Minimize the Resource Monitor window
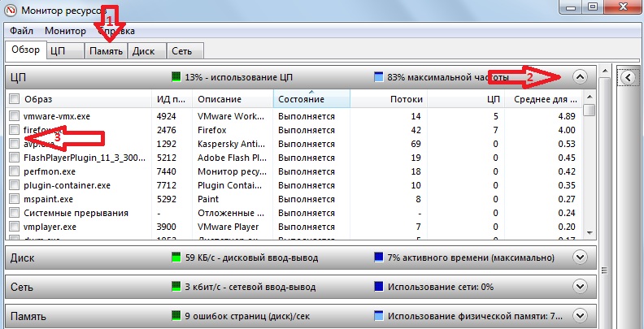This screenshot has width=644, height=329. (x=571, y=6)
